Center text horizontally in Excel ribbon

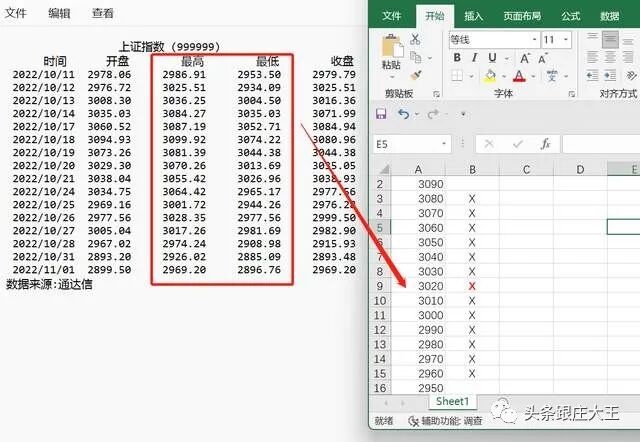[x=610, y=57]
